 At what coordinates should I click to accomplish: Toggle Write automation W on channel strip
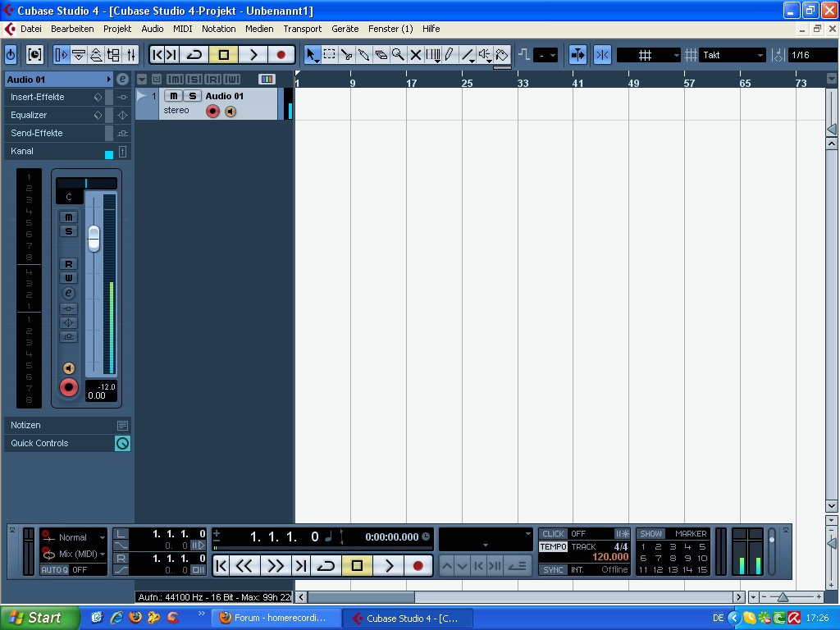[x=69, y=278]
